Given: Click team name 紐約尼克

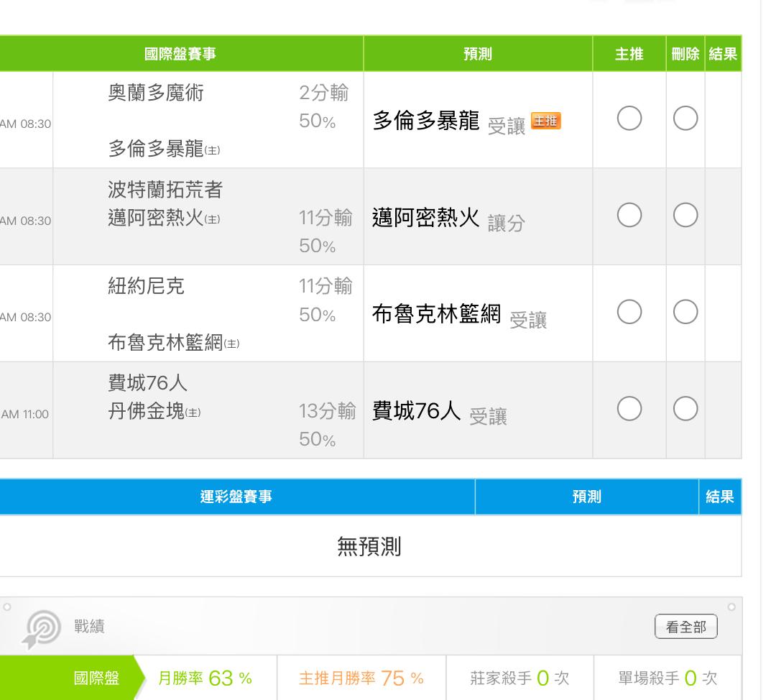Looking at the screenshot, I should click(x=146, y=286).
